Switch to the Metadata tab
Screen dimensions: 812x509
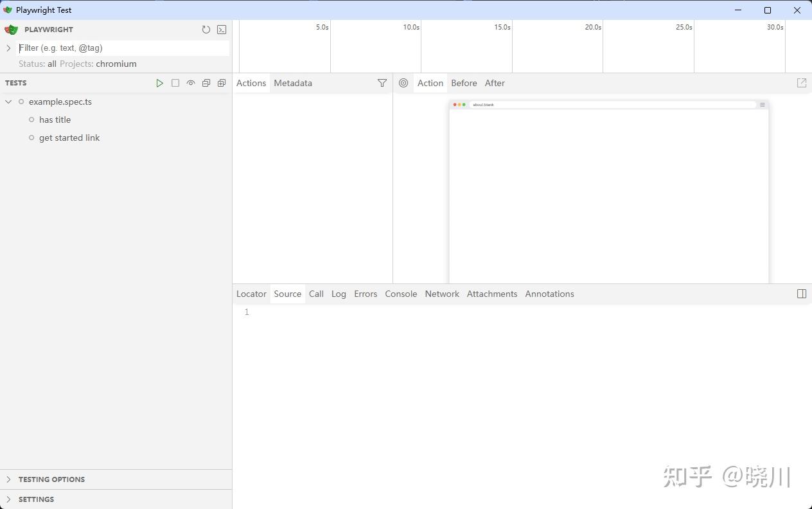click(x=293, y=83)
